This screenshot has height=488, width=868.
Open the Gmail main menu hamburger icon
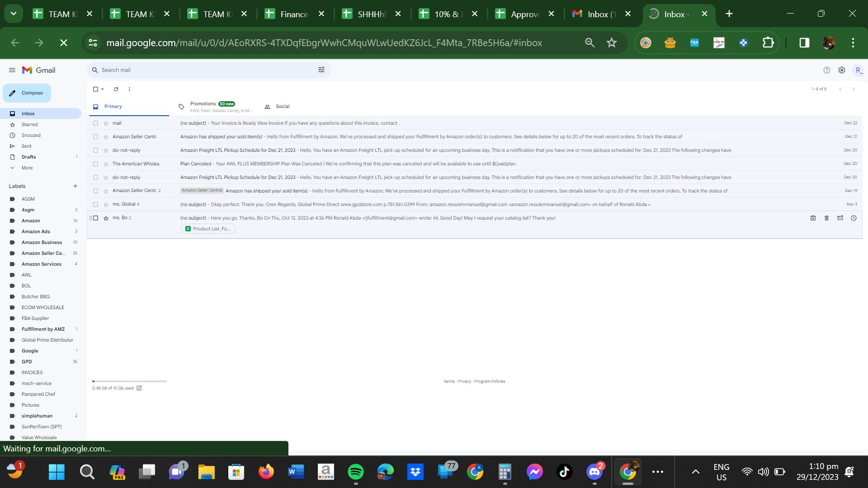pos(12,70)
